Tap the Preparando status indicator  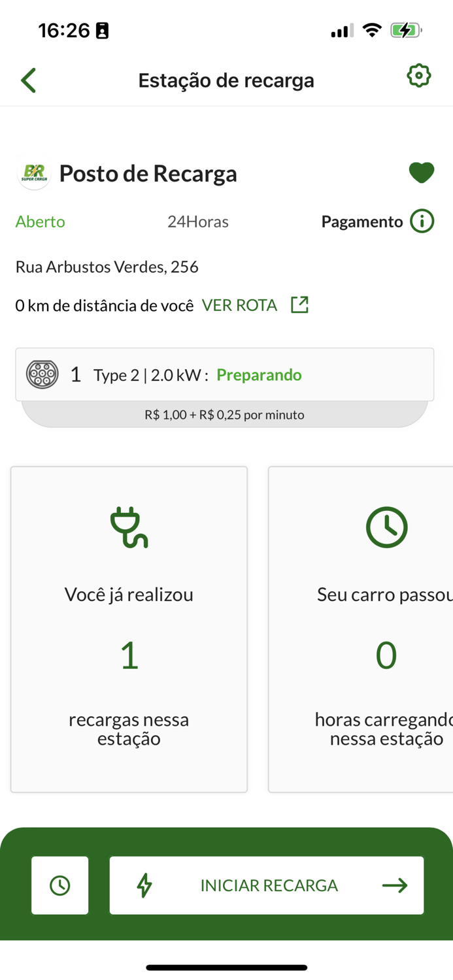[260, 374]
